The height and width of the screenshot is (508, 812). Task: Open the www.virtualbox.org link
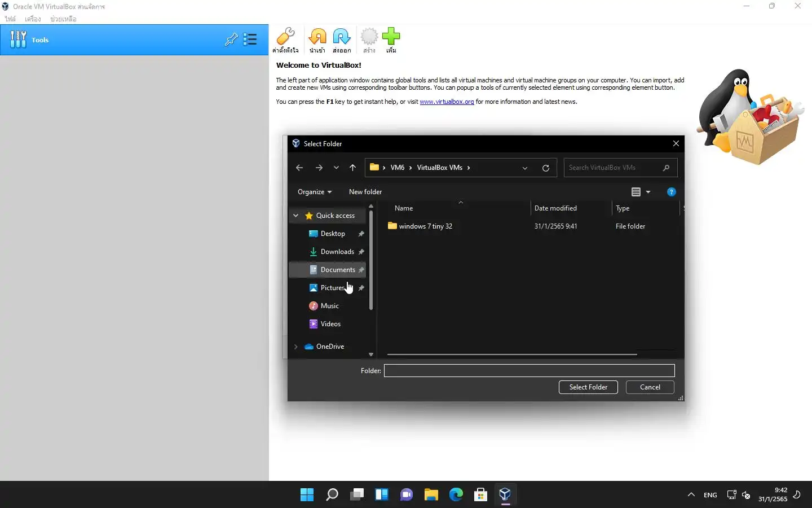coord(447,102)
